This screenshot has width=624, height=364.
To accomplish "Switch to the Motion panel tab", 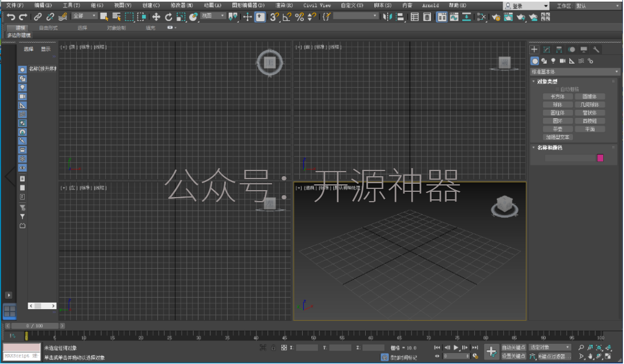I will (x=571, y=49).
